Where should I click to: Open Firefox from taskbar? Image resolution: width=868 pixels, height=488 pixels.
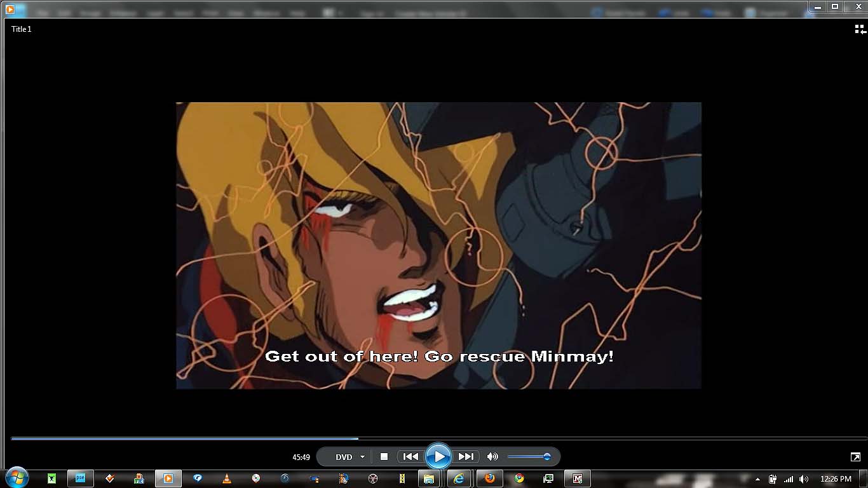pyautogui.click(x=489, y=478)
